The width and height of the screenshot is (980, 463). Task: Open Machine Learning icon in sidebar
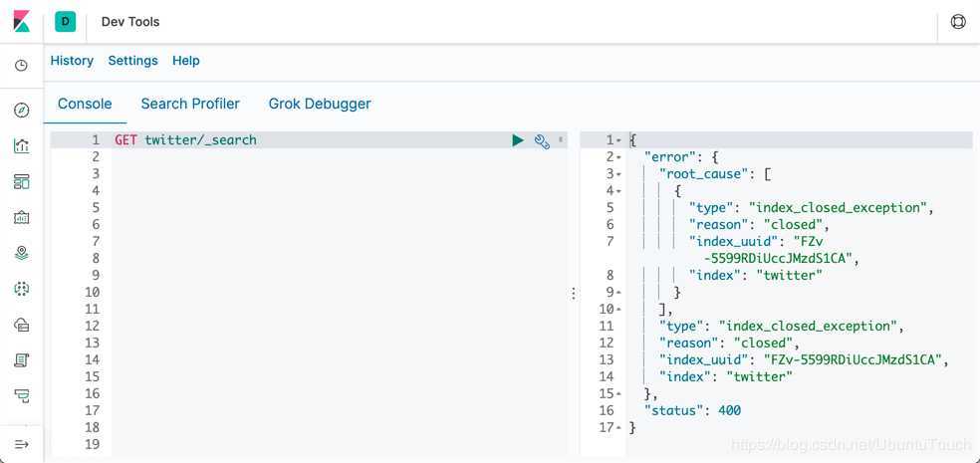pyautogui.click(x=21, y=289)
